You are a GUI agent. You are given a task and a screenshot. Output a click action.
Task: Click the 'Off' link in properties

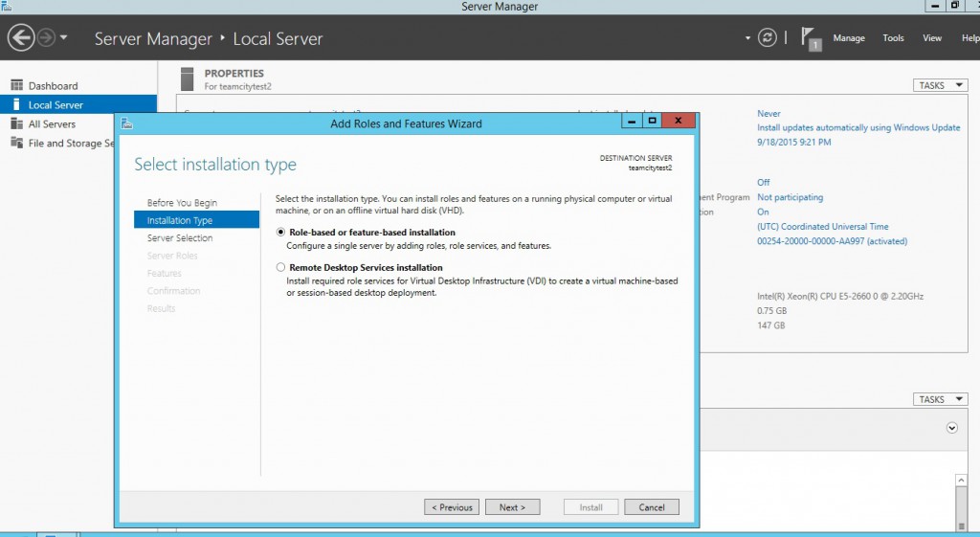[x=763, y=183]
